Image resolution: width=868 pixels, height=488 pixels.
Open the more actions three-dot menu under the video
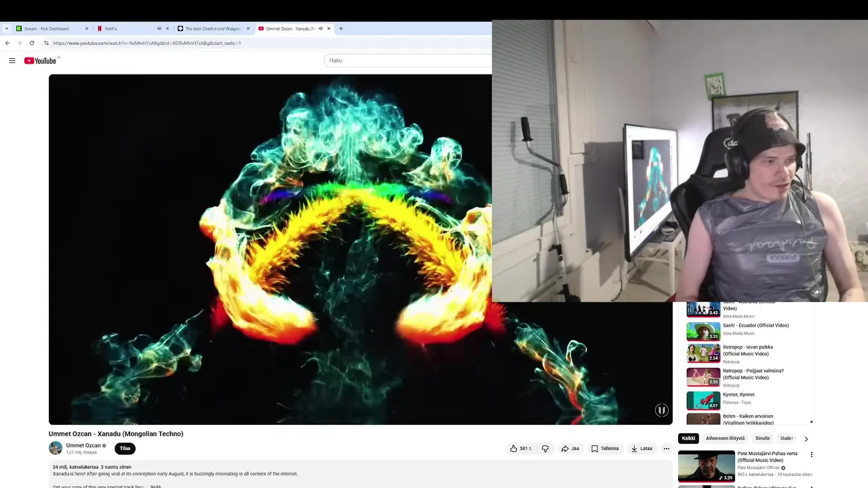(666, 448)
